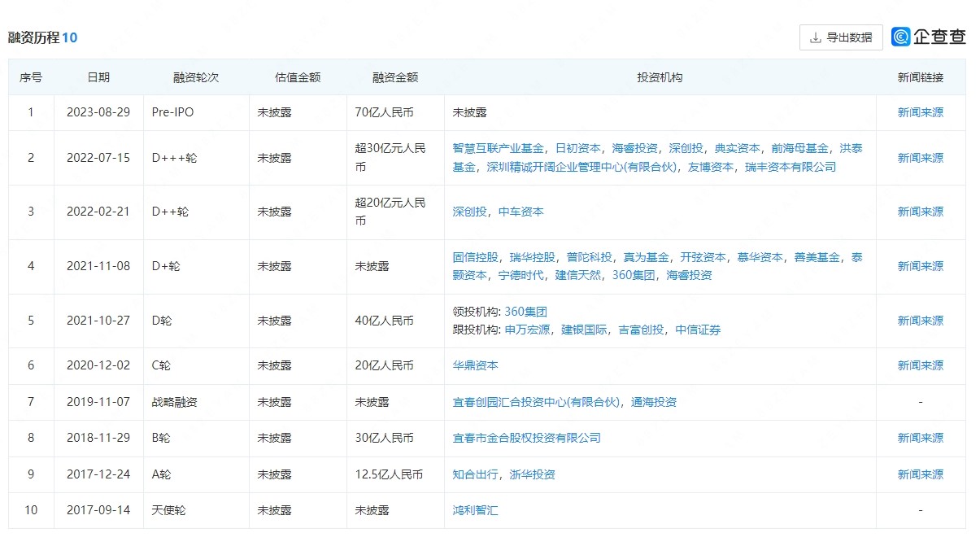This screenshot has height=546, width=980.
Task: Open investor link 宁德时代
Action: pos(521,275)
